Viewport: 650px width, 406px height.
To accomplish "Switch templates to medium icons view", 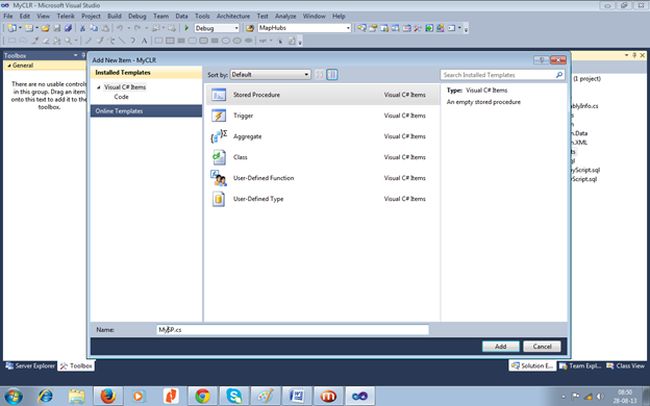I will 332,75.
